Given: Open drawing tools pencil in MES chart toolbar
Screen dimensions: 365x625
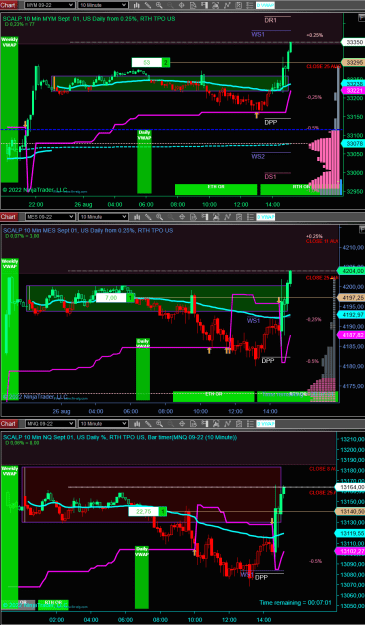Looking at the screenshot, I should click(148, 217).
